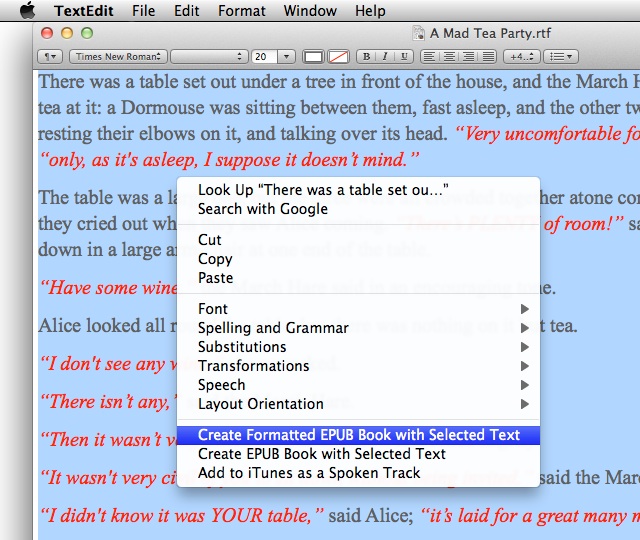Click the green zoom window button
640x540 pixels.
[87, 33]
